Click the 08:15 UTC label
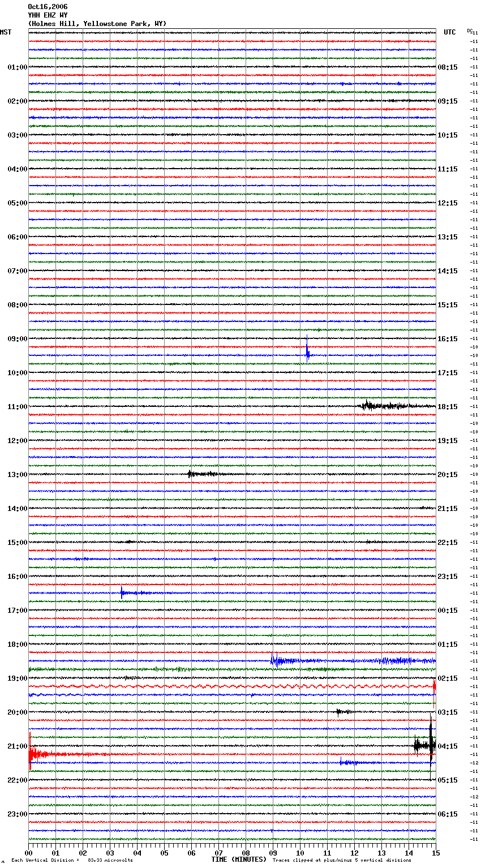481x868 pixels. click(x=448, y=67)
